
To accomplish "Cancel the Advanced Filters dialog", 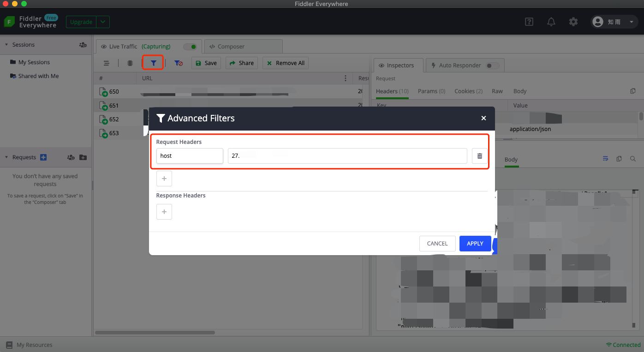I will pyautogui.click(x=437, y=244).
